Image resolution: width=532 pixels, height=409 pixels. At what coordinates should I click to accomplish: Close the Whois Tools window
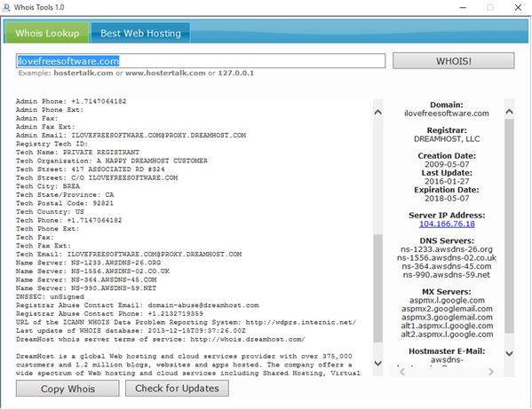(x=518, y=7)
